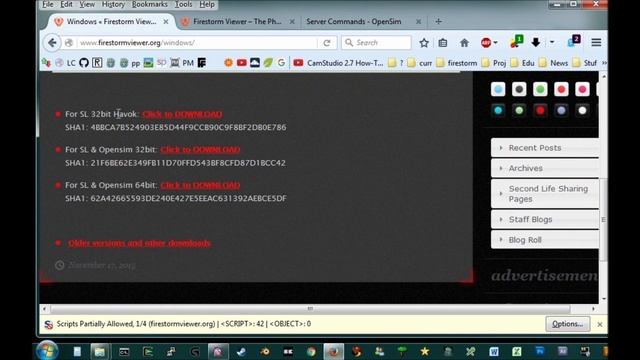Go back with the browser back arrow
Viewport: 640px width, 360px height.
coord(52,42)
